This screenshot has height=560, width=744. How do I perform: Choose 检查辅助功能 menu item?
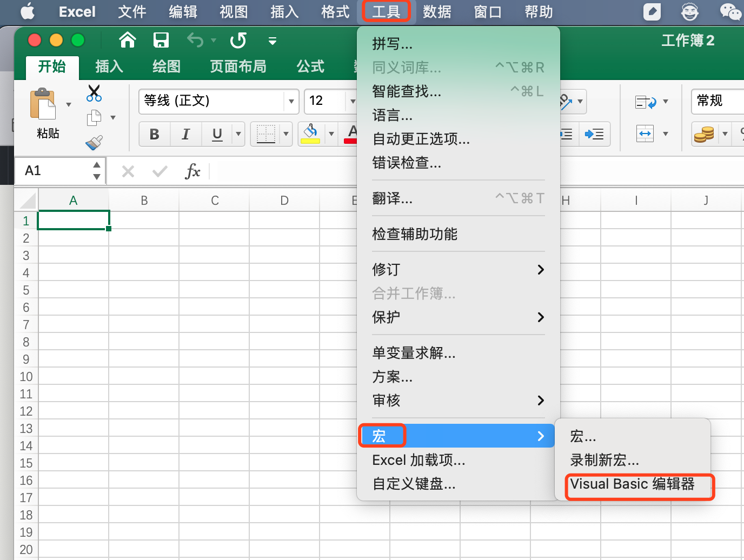458,234
